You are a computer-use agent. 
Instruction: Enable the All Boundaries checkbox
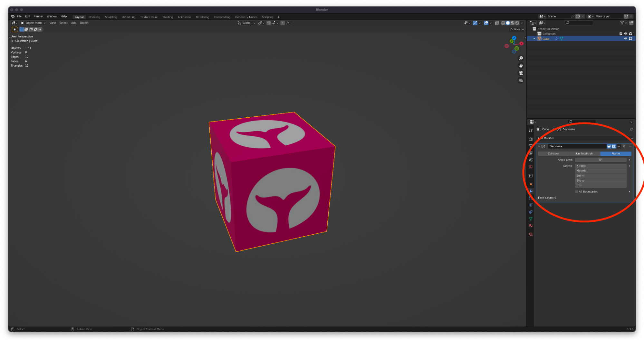[x=576, y=192]
